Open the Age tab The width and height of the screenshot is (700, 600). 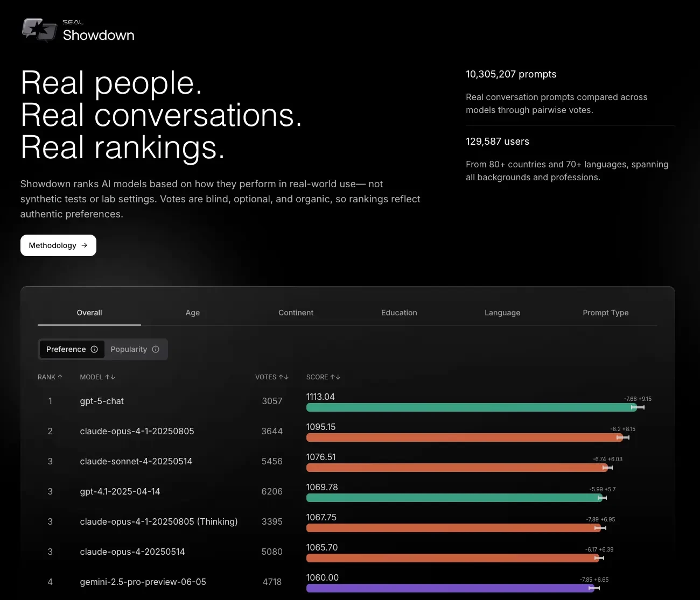(x=192, y=313)
